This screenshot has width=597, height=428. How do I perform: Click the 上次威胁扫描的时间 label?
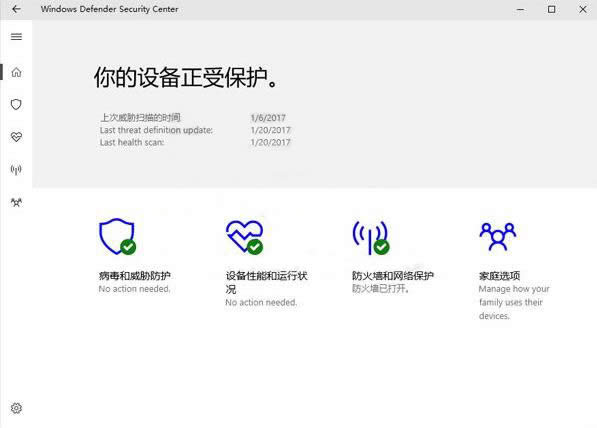click(140, 117)
